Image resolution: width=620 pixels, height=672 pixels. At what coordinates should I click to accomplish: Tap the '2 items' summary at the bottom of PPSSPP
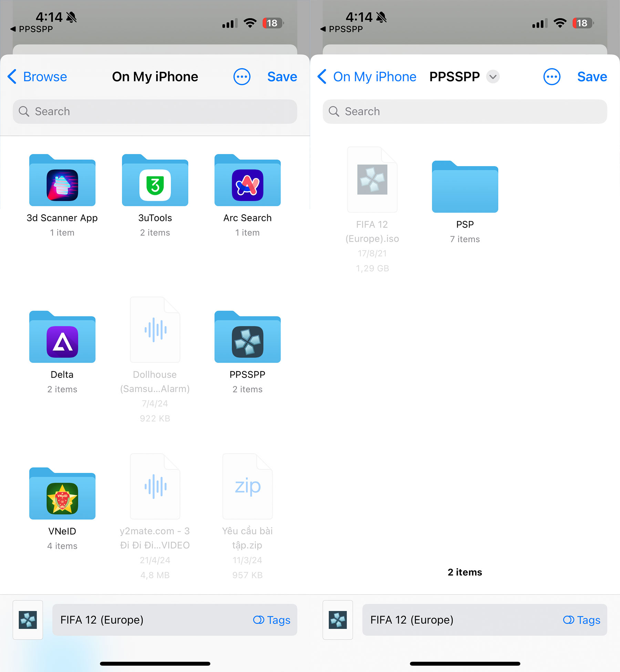[x=465, y=572]
